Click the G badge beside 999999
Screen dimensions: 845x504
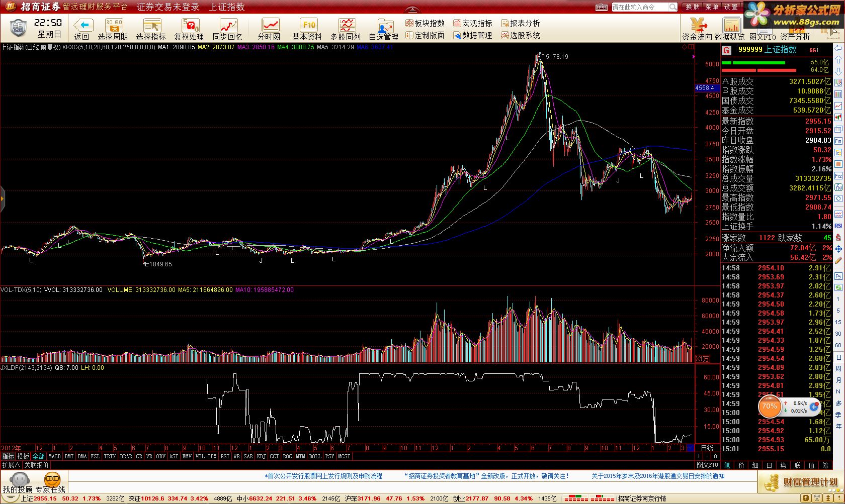(726, 50)
